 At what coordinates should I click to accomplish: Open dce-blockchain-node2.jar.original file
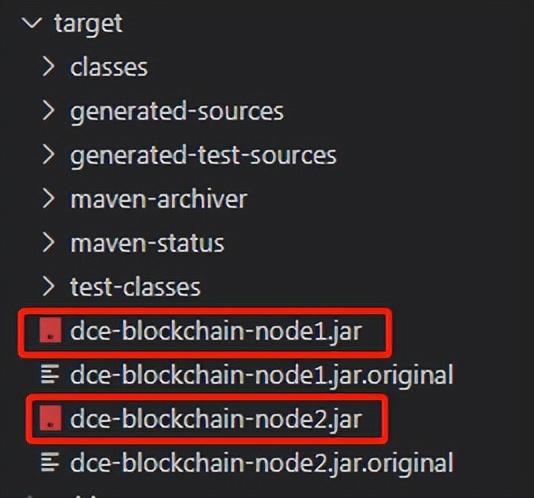click(x=262, y=463)
